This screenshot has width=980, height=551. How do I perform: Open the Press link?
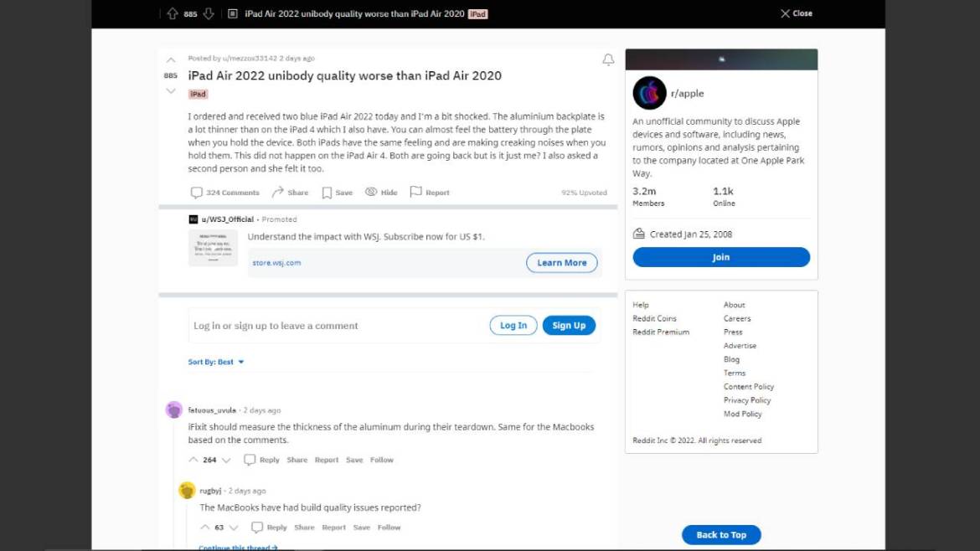(x=733, y=332)
